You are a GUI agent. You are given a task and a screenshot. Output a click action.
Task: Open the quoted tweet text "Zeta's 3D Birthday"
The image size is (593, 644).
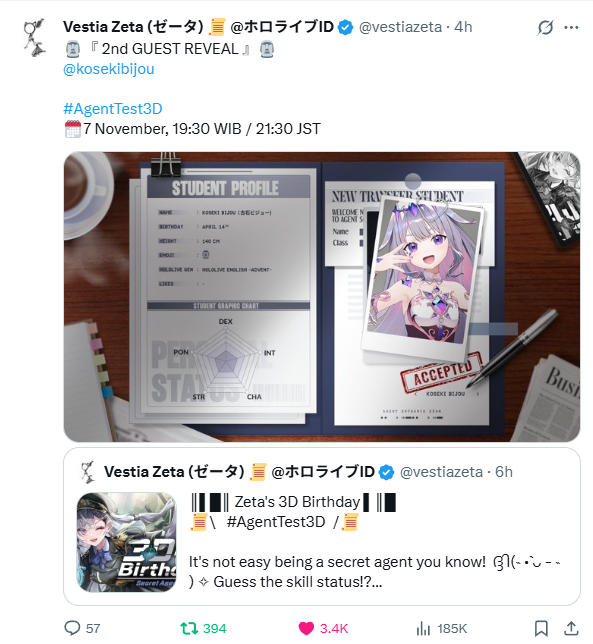click(297, 502)
